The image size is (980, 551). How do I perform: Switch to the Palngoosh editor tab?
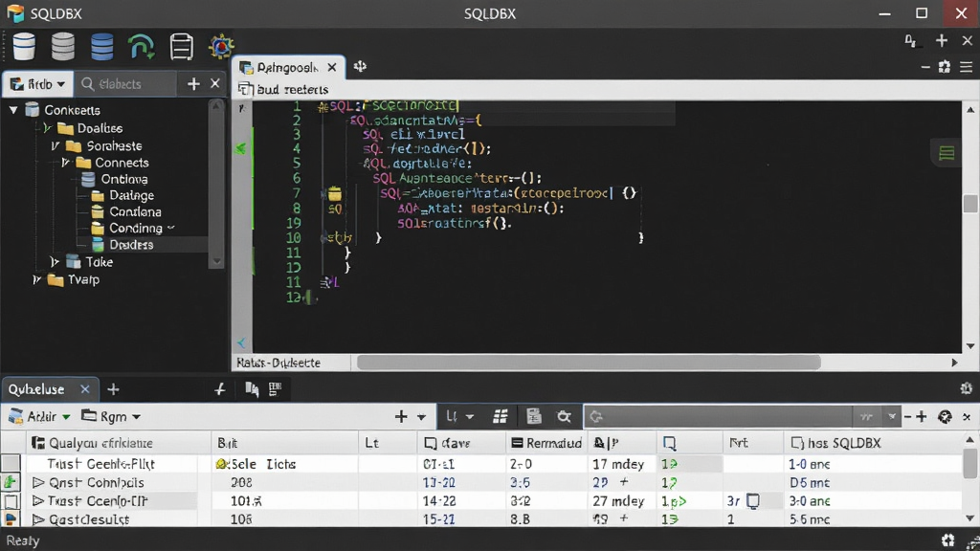pos(287,68)
